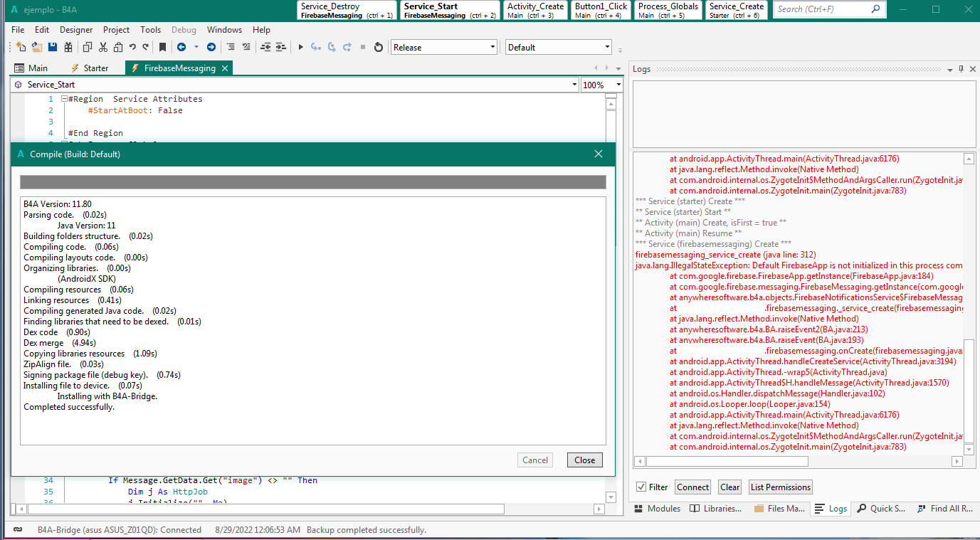
Task: Click the Restart circular arrow icon
Action: pyautogui.click(x=379, y=48)
